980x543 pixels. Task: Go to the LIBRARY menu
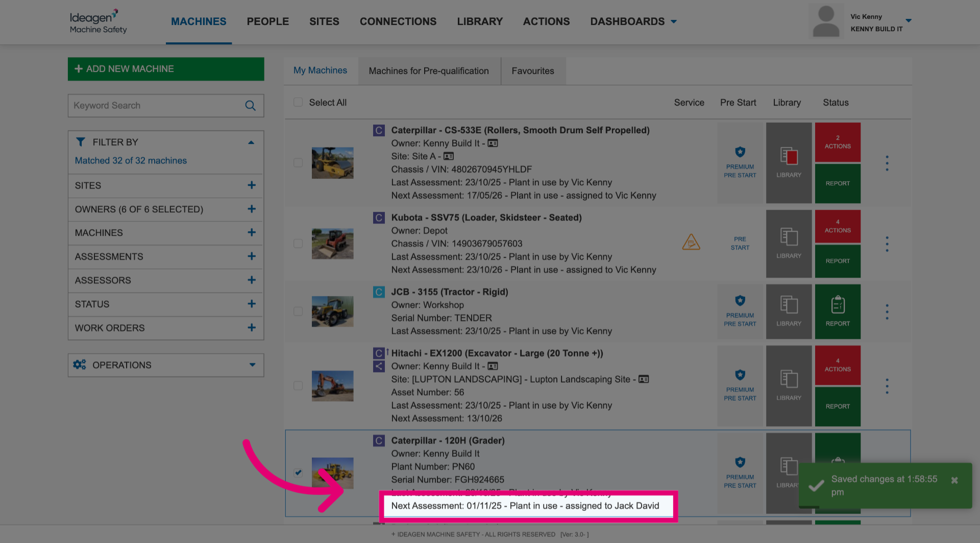click(x=480, y=21)
